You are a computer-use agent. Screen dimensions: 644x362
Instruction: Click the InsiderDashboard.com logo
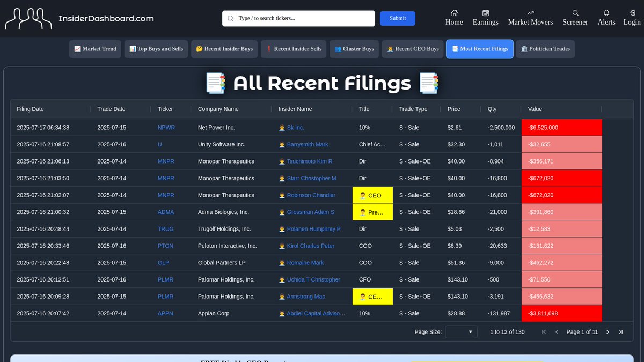79,18
